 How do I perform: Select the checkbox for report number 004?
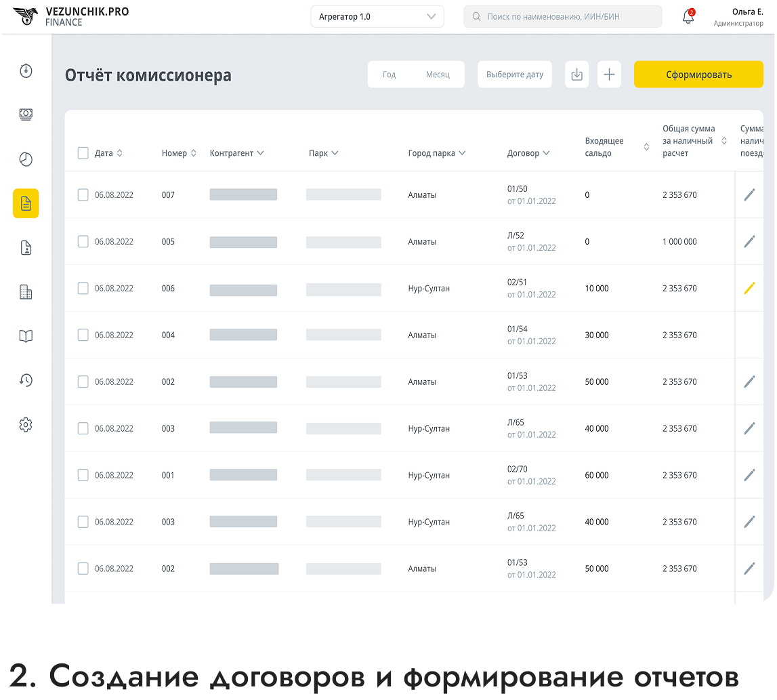pyautogui.click(x=83, y=335)
